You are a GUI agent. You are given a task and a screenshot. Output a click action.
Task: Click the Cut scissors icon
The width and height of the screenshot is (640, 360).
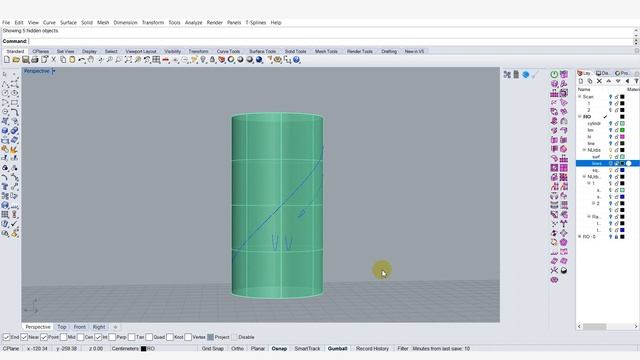click(x=53, y=60)
